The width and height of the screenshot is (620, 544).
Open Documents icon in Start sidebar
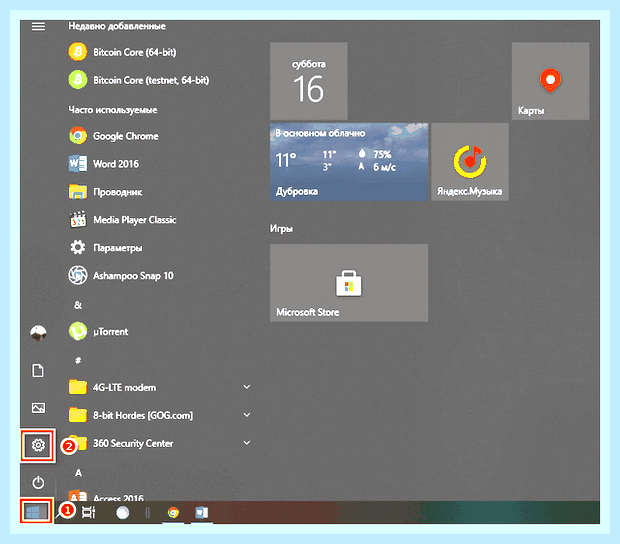pos(38,371)
